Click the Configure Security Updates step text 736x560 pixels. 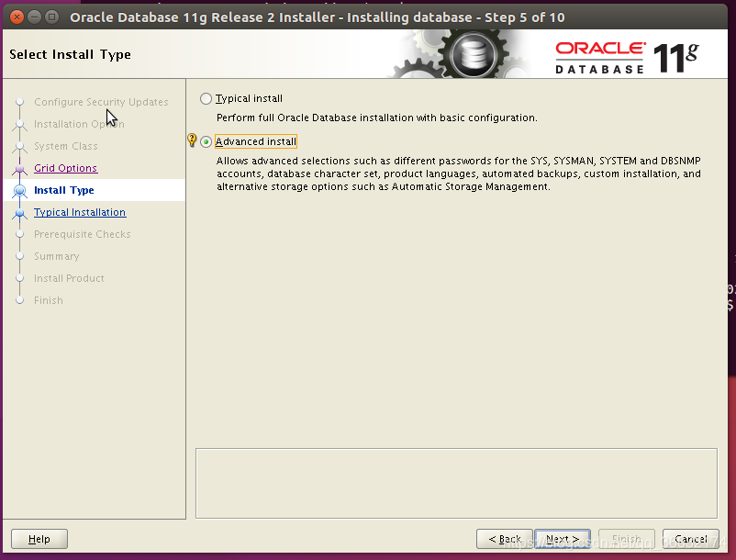tap(101, 102)
